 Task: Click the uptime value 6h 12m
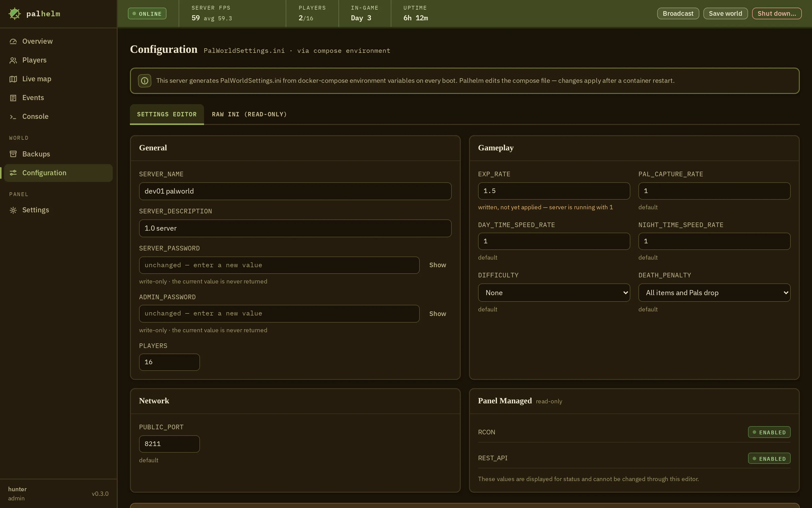[x=415, y=18]
